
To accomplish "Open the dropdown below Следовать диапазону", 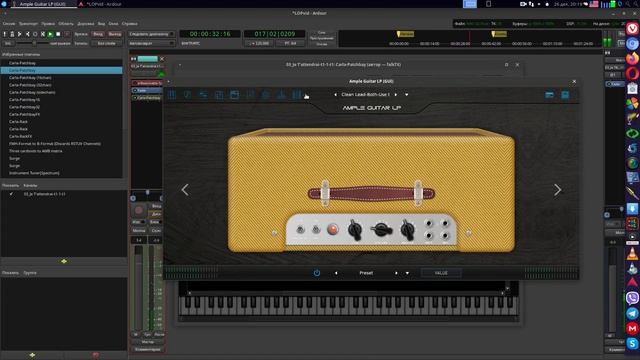I will point(151,43).
